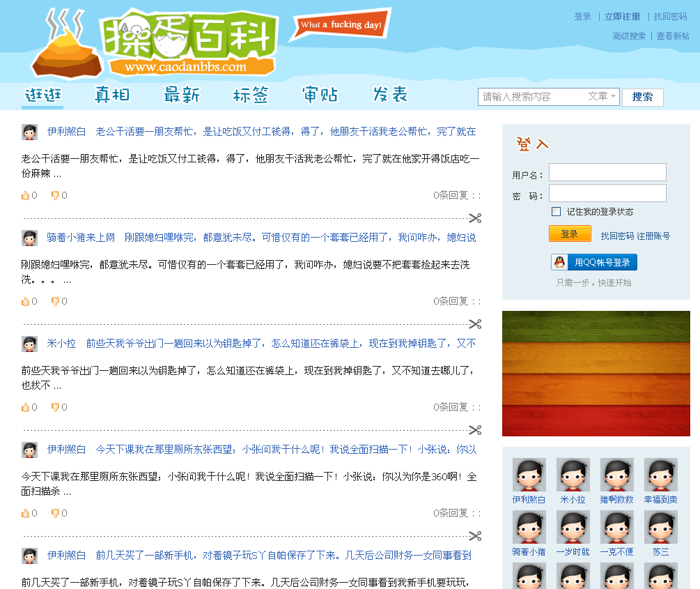Open post title 前几天买了一部新手机
700x589 pixels.
pos(283,556)
